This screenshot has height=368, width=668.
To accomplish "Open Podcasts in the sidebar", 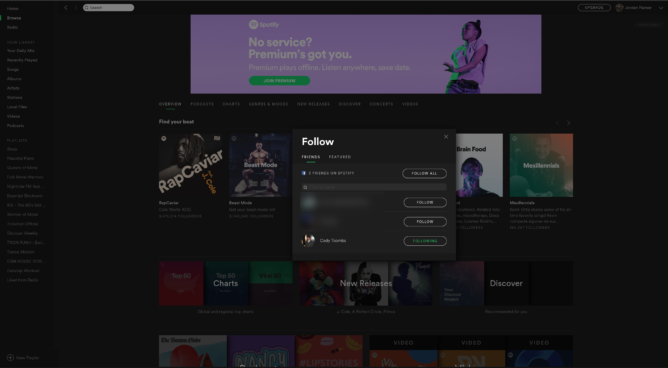I will 15,126.
